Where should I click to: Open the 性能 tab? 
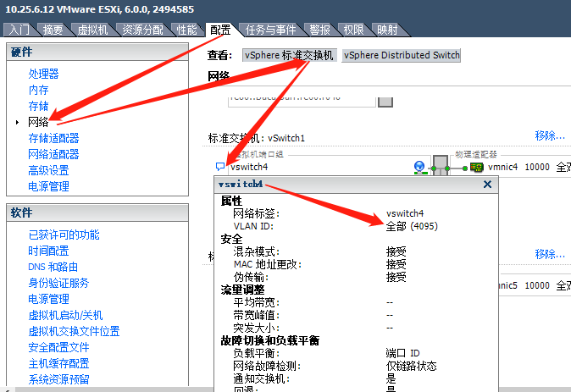pos(186,30)
